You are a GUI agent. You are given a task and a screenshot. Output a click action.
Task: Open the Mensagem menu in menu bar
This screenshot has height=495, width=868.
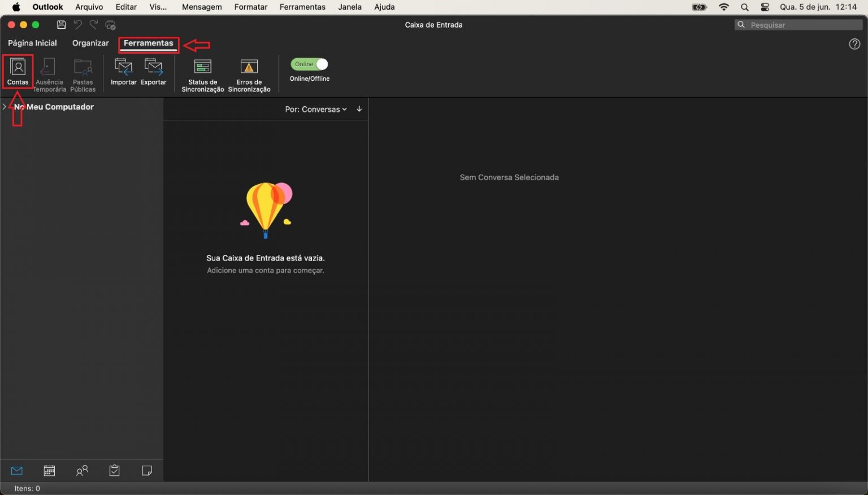202,7
